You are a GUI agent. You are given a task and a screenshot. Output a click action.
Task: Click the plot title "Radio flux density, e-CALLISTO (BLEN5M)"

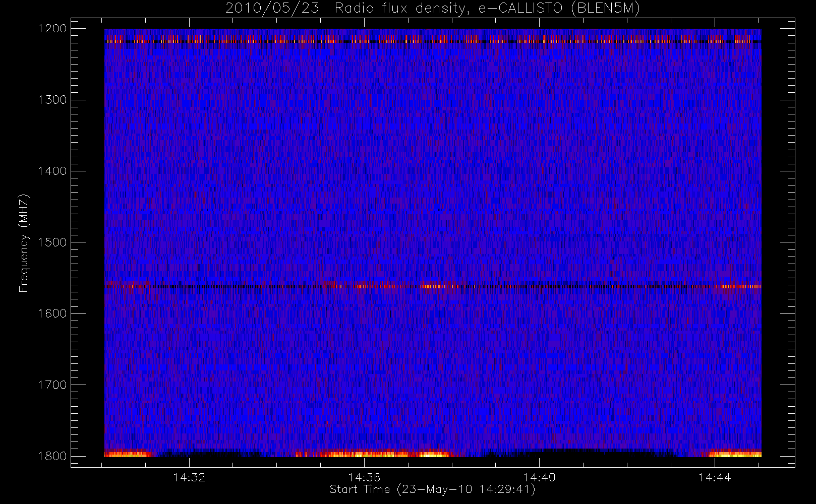click(487, 9)
